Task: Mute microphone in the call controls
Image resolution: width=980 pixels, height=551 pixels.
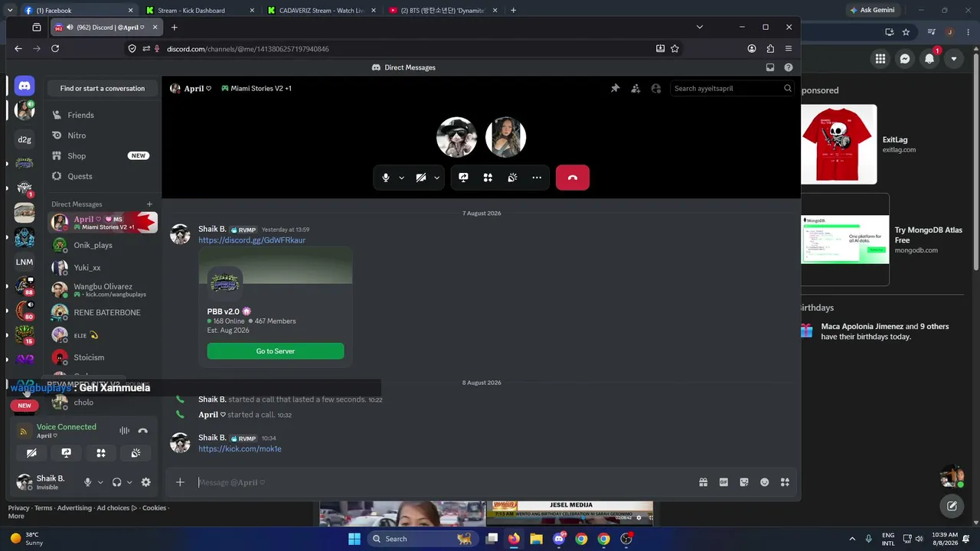Action: (386, 178)
